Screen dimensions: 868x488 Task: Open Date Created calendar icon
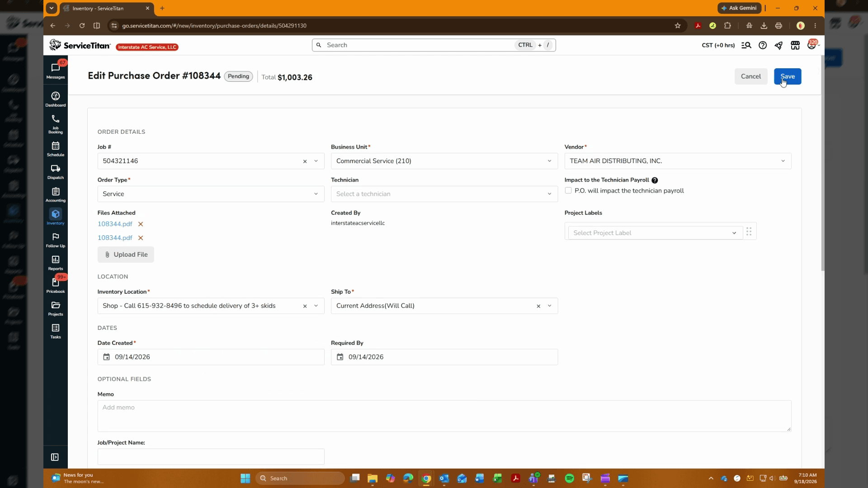(106, 357)
